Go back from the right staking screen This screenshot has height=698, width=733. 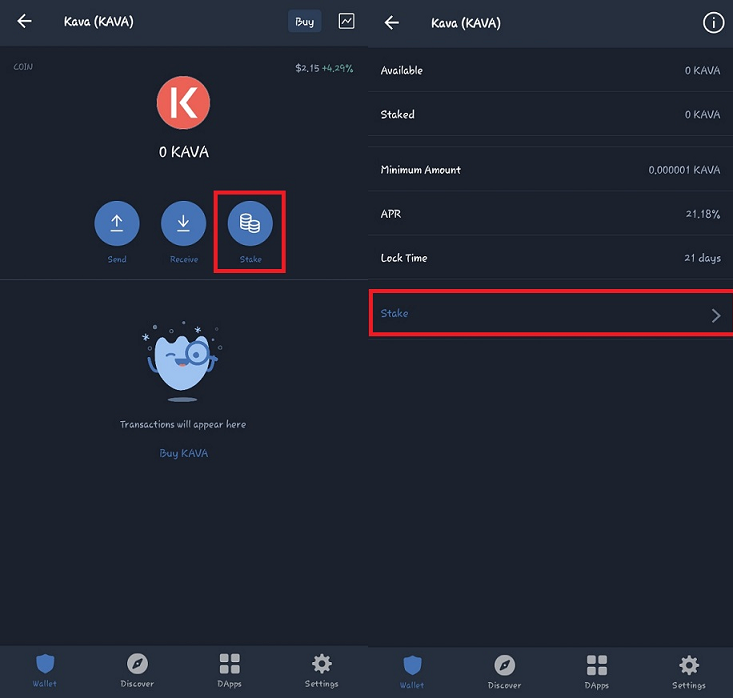(x=392, y=22)
